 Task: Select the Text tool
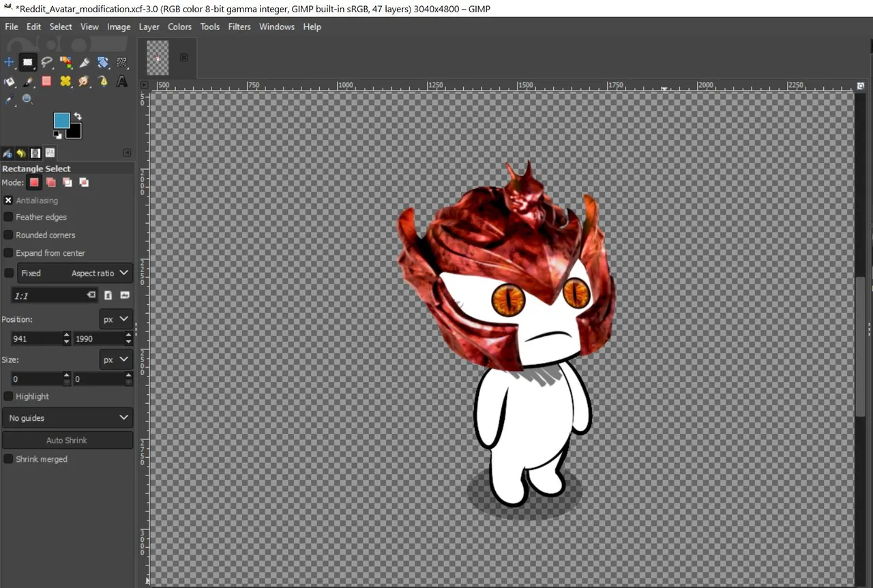coord(122,81)
